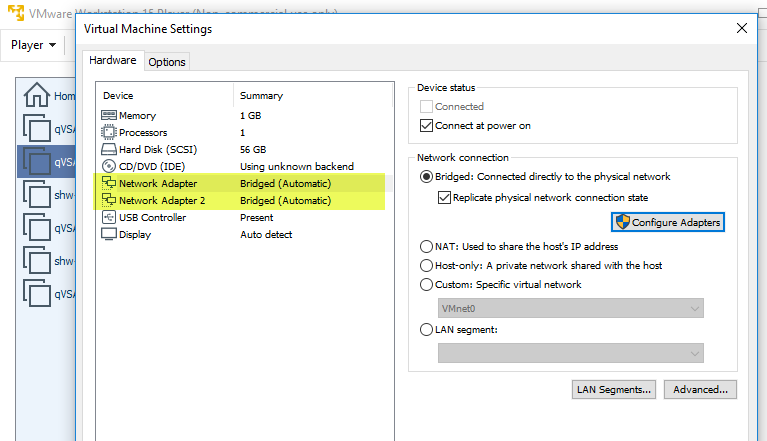This screenshot has width=767, height=441.
Task: Click the Processors chip icon
Action: click(x=109, y=132)
